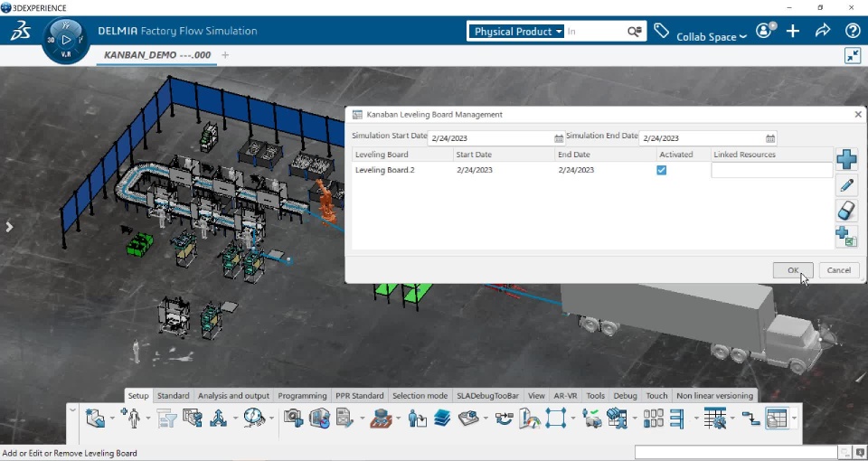This screenshot has width=868, height=461.
Task: Open the Simulation Start Date calendar picker
Action: coord(559,138)
